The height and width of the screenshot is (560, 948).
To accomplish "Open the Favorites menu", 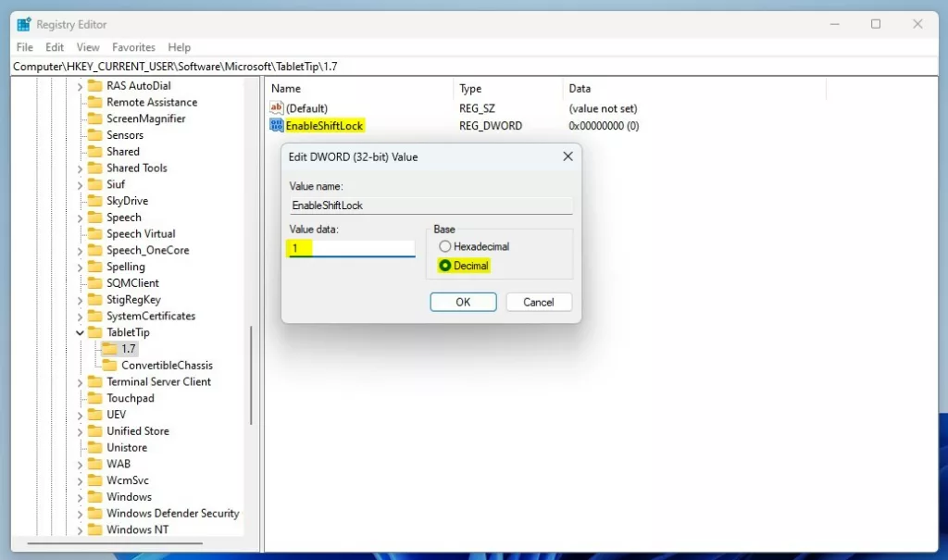I will point(133,47).
